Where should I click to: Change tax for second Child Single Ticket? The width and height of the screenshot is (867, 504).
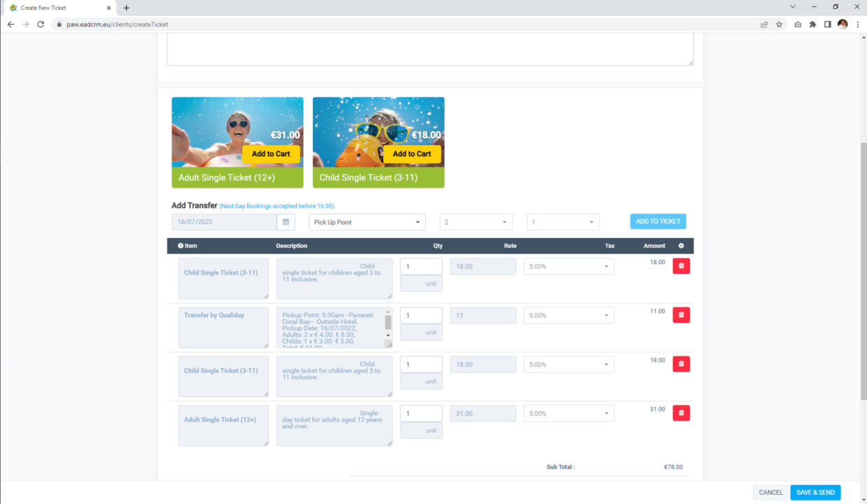569,364
